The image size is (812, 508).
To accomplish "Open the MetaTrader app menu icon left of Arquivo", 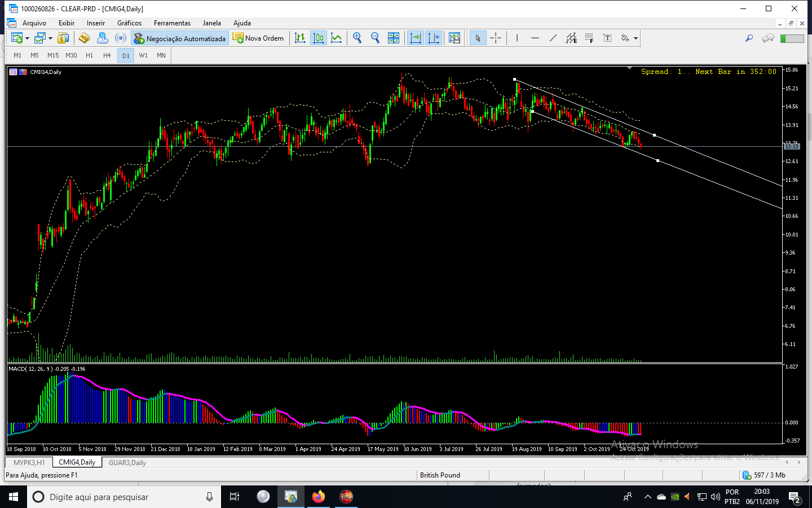I will click(11, 23).
